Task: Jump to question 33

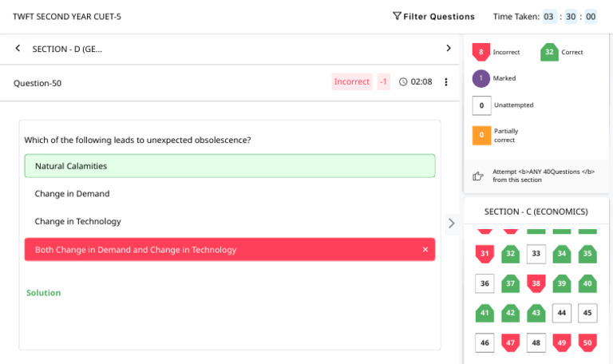Action: pos(536,254)
